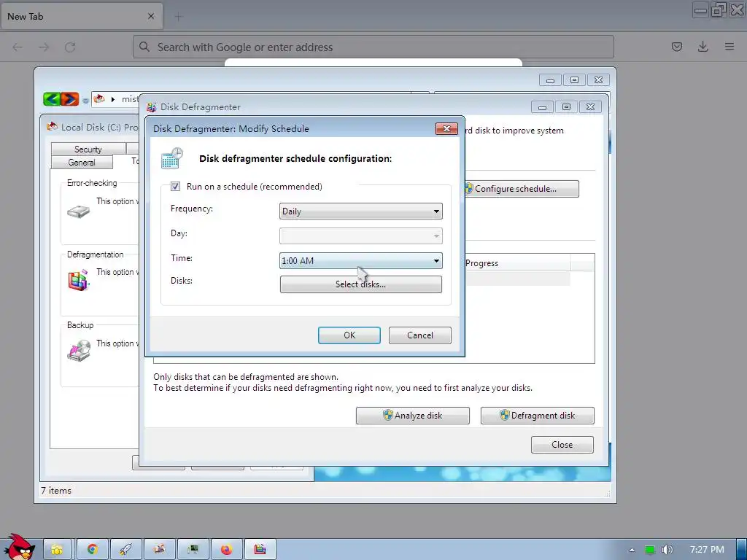Click the Disk Defragmenter taskbar icon
This screenshot has height=560, width=747.
tap(260, 550)
